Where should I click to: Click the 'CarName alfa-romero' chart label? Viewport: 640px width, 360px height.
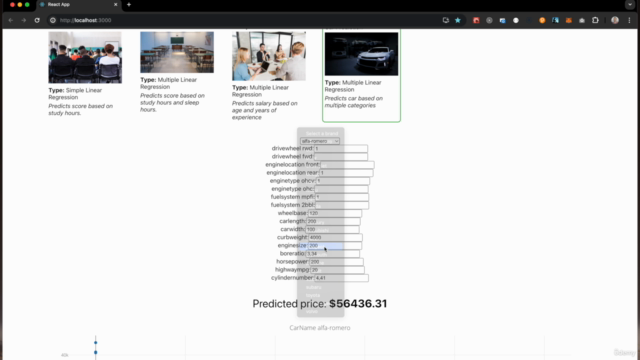point(320,328)
